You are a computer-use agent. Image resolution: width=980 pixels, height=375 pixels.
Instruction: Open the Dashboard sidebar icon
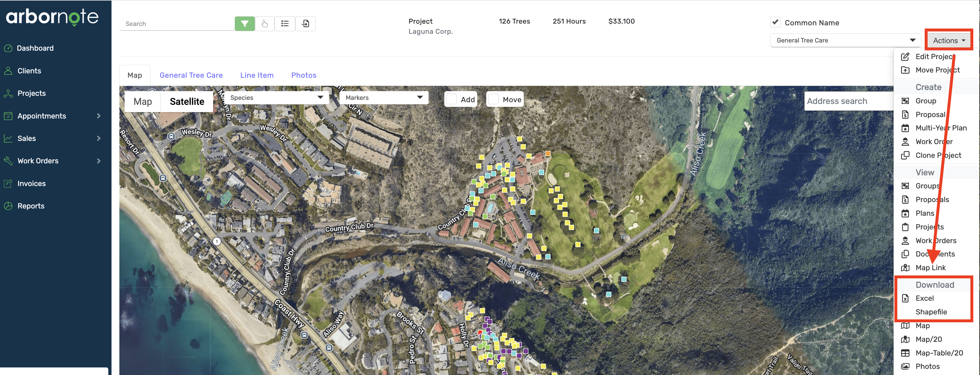(8, 48)
